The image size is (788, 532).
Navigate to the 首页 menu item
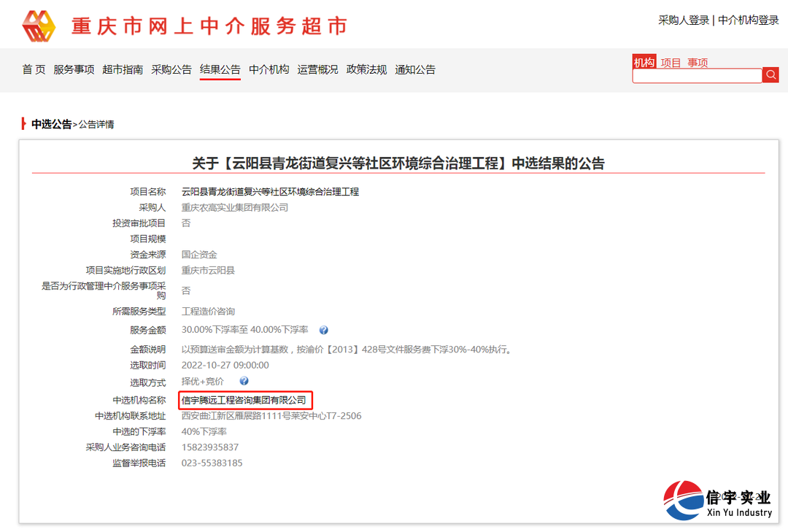[33, 69]
